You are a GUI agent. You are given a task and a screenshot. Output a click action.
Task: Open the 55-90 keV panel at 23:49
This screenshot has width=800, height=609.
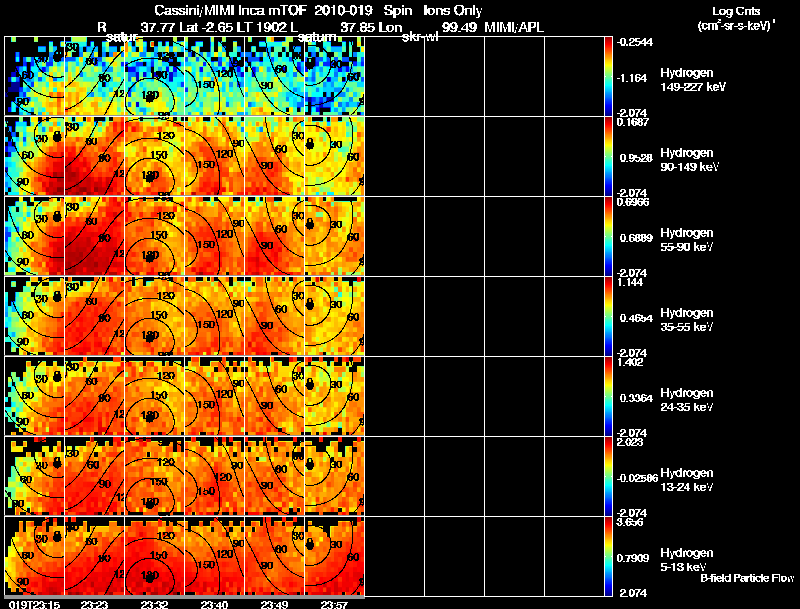pyautogui.click(x=274, y=236)
